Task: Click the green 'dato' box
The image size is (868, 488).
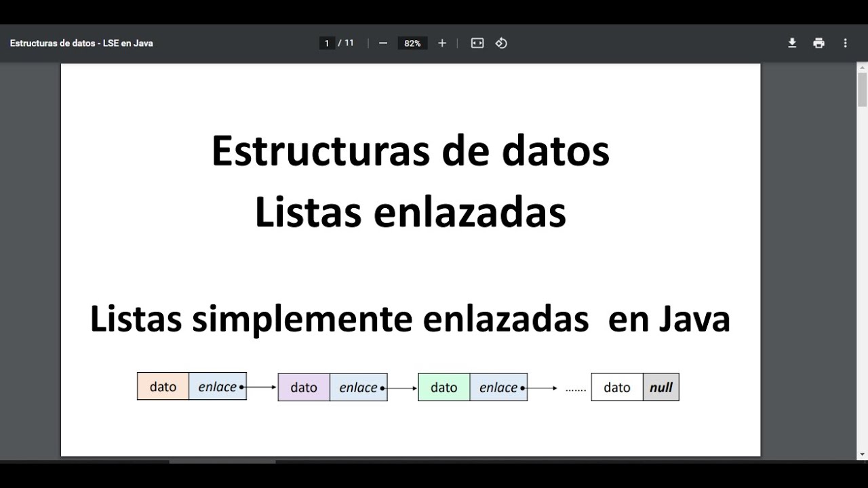Action: 444,387
